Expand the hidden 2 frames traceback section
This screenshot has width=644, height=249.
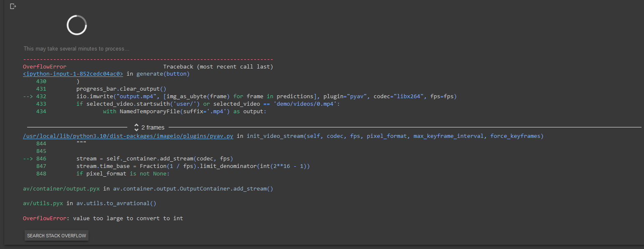tap(149, 127)
